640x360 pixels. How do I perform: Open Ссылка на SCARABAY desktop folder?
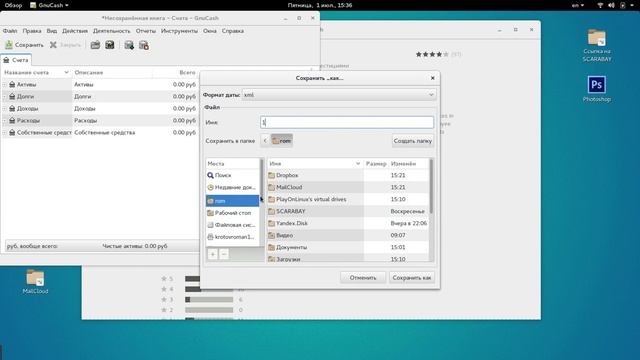(596, 46)
